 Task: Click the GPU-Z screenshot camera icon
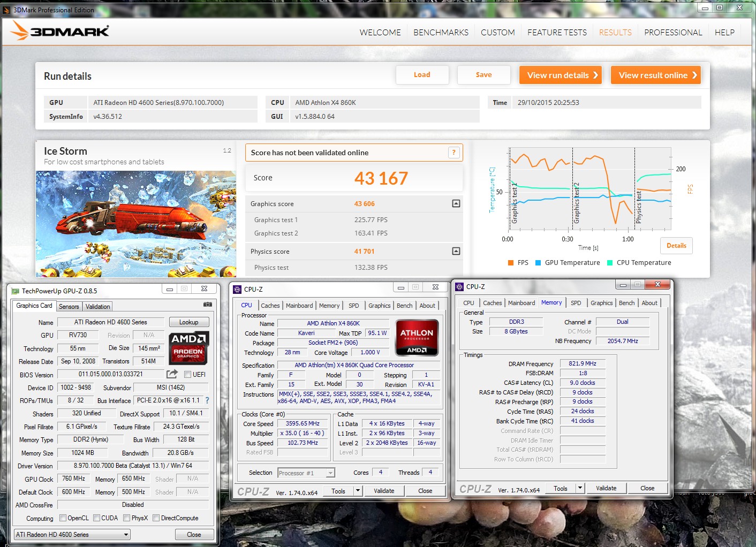pyautogui.click(x=208, y=305)
